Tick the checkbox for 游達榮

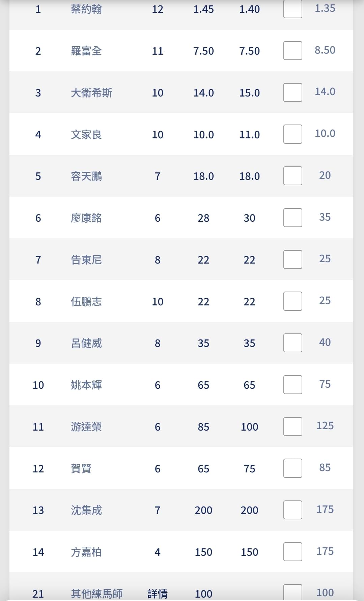(292, 427)
